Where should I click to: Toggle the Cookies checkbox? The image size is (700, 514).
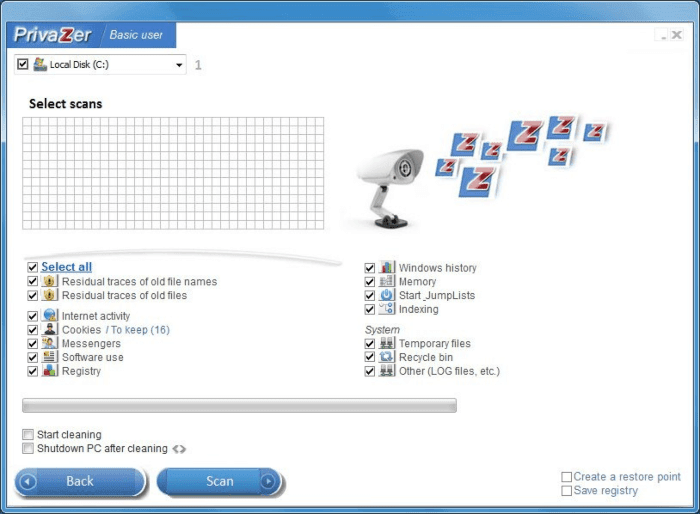(32, 330)
